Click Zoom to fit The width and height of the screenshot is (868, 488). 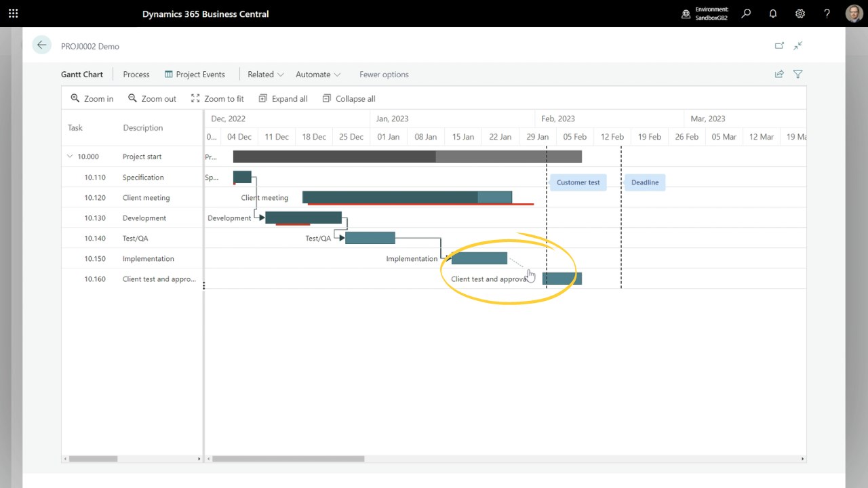coord(217,99)
